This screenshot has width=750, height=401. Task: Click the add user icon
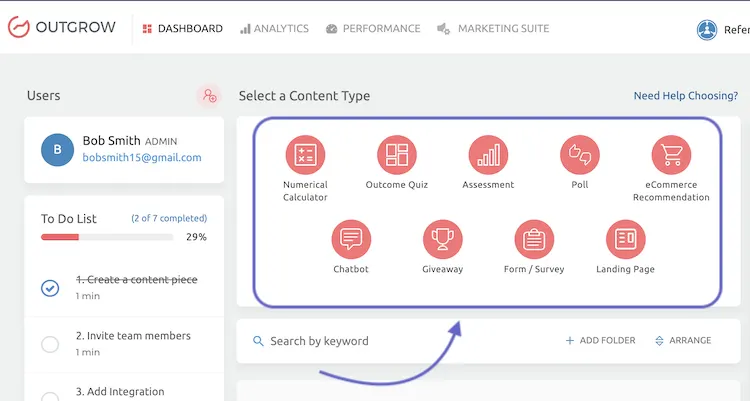[209, 96]
